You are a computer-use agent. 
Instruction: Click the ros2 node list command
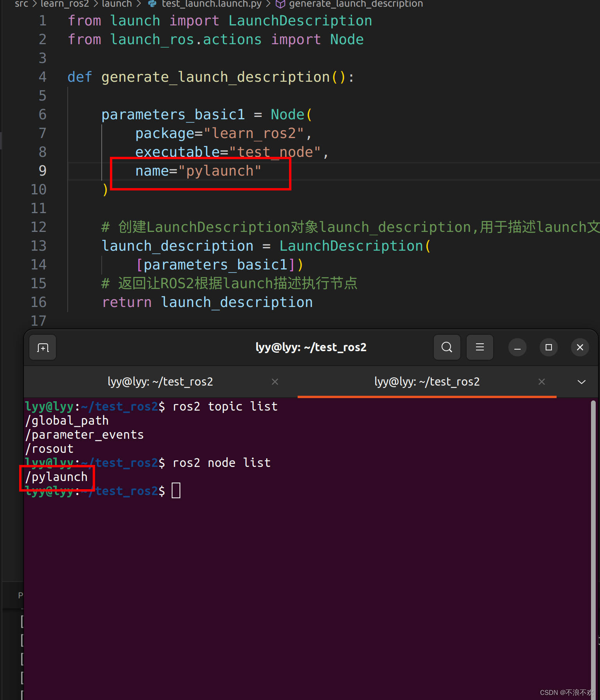coord(221,463)
